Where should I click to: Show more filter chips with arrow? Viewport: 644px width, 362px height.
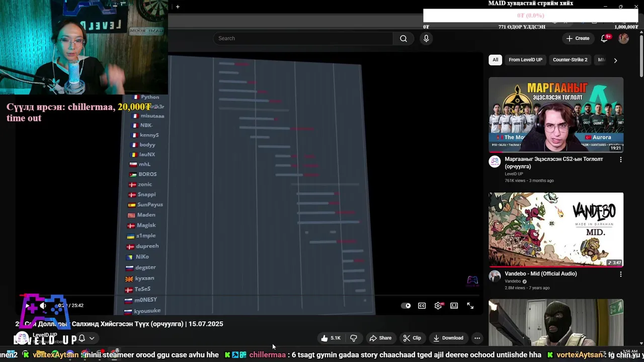[615, 60]
